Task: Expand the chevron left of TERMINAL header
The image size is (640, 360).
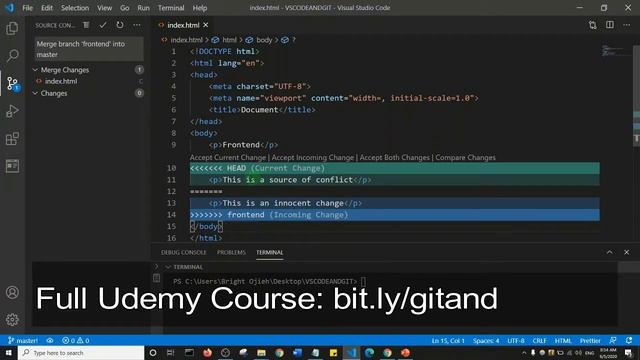Action: pyautogui.click(x=156, y=267)
